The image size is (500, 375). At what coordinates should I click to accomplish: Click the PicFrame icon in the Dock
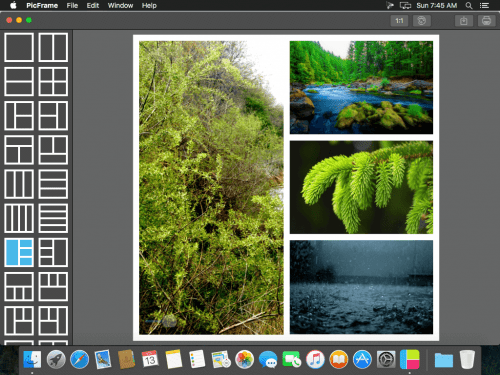tap(410, 359)
